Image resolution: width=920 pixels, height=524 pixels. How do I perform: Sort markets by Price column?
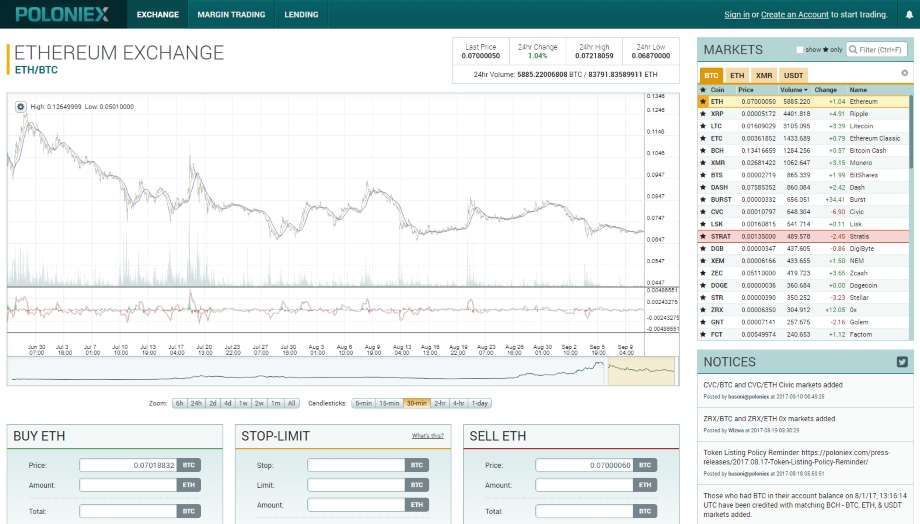[x=746, y=90]
